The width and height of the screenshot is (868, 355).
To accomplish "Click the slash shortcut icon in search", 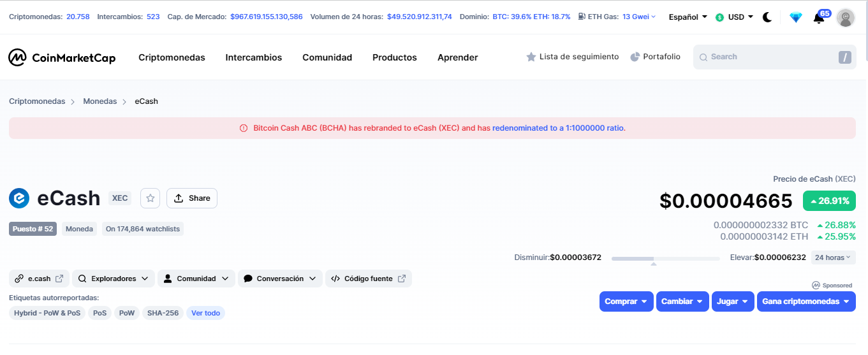I will coord(845,57).
